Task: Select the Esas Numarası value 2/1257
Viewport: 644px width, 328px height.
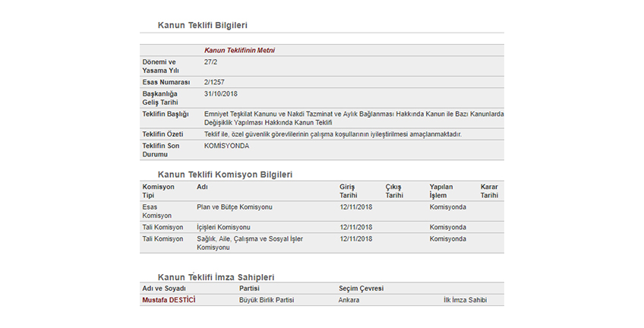Action: point(214,82)
